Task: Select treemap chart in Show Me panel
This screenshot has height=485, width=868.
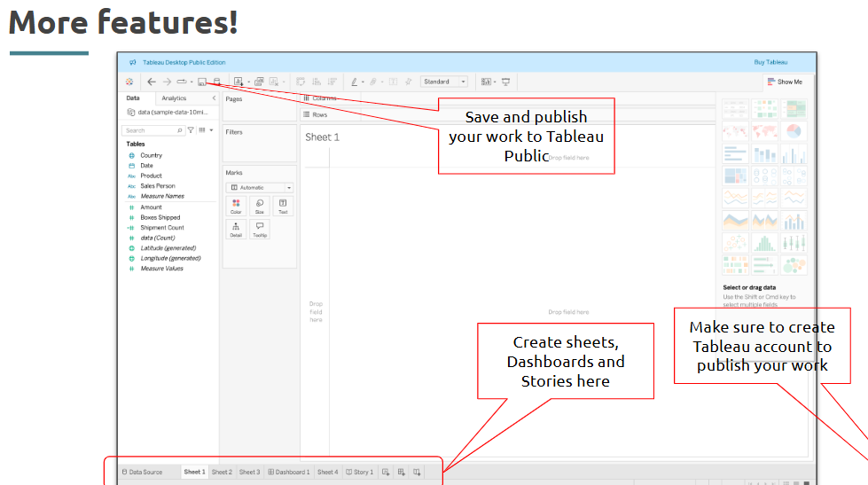Action: (x=735, y=176)
